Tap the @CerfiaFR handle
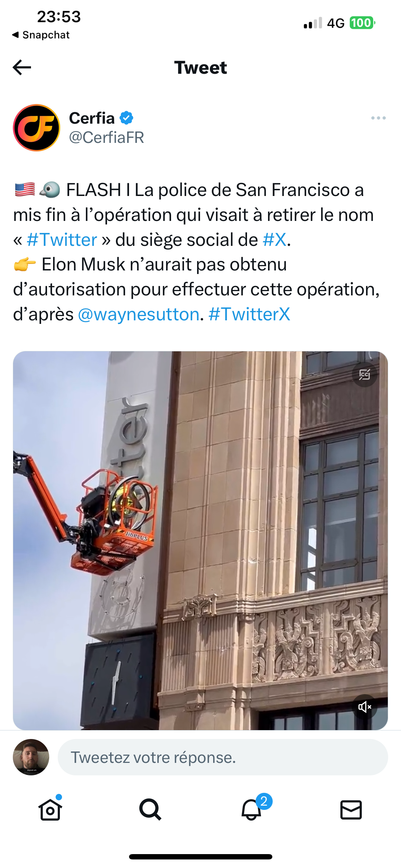This screenshot has height=868, width=401. click(106, 138)
